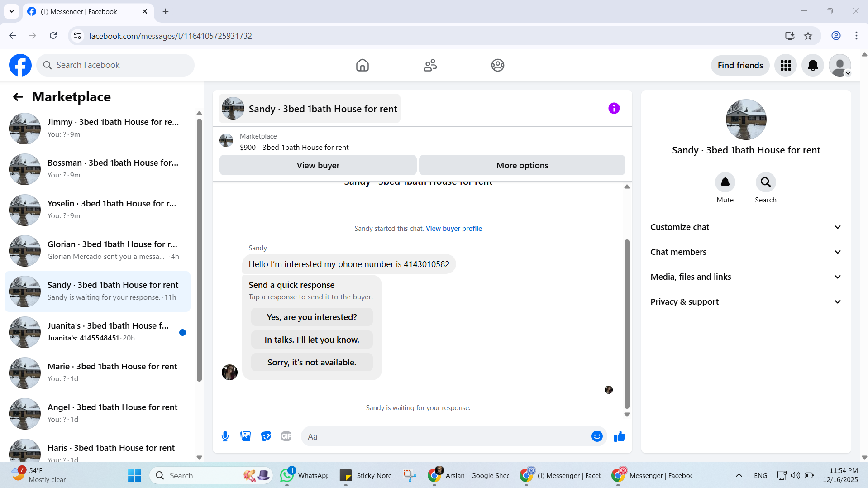The height and width of the screenshot is (488, 868).
Task: Expand Privacy & support section
Action: tap(746, 302)
